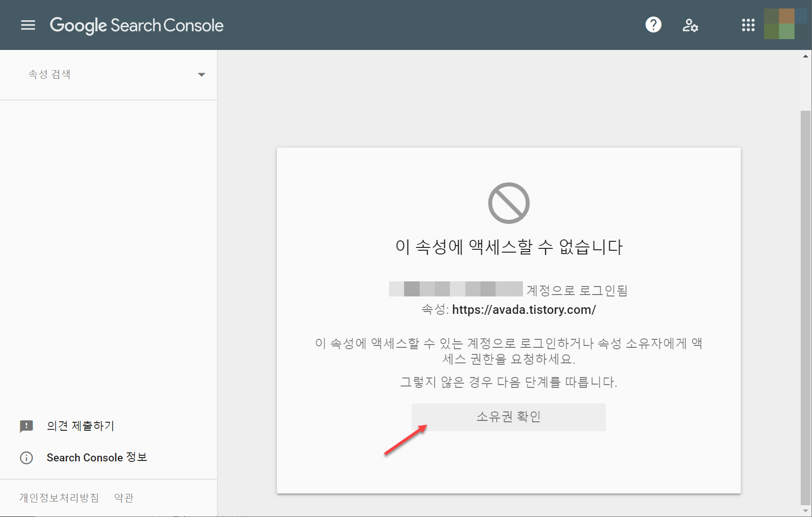
Task: Select the 의견 제출하기 menu item
Action: (x=80, y=426)
